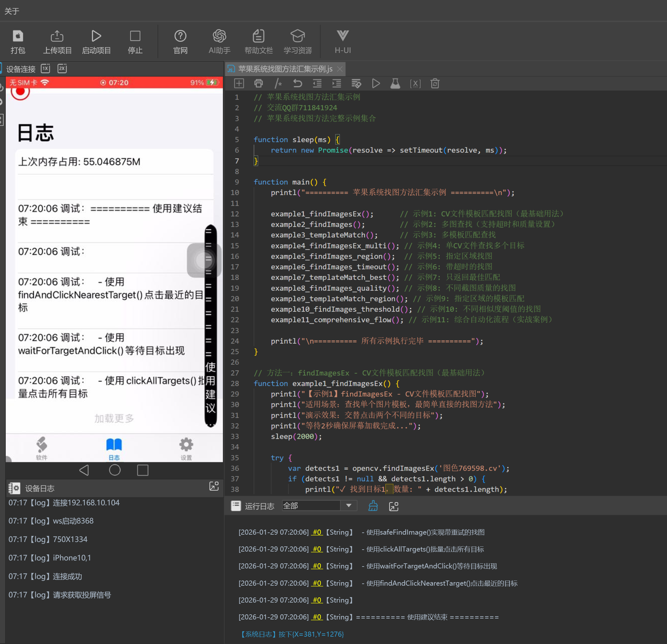
Task: Switch to 设置 tab on phone
Action: pyautogui.click(x=186, y=449)
